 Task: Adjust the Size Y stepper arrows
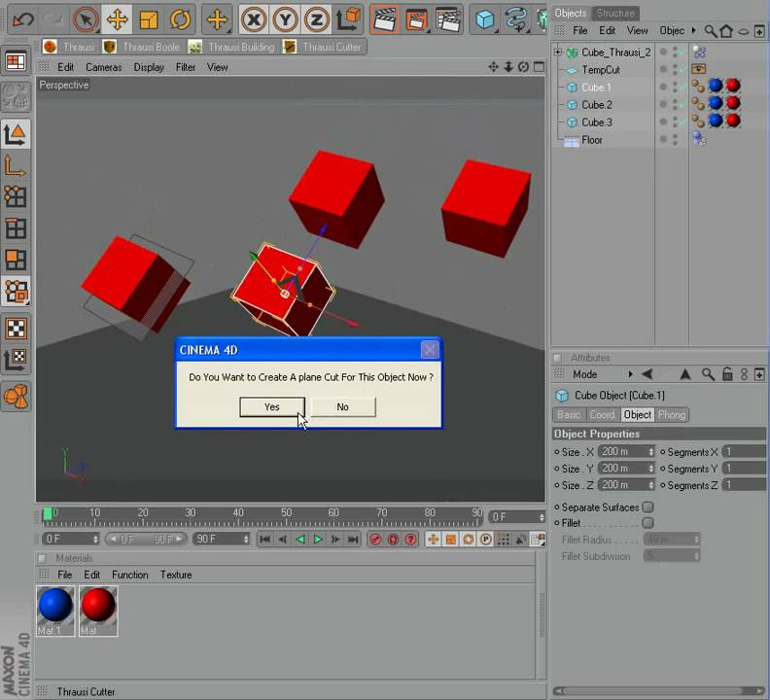click(x=651, y=469)
